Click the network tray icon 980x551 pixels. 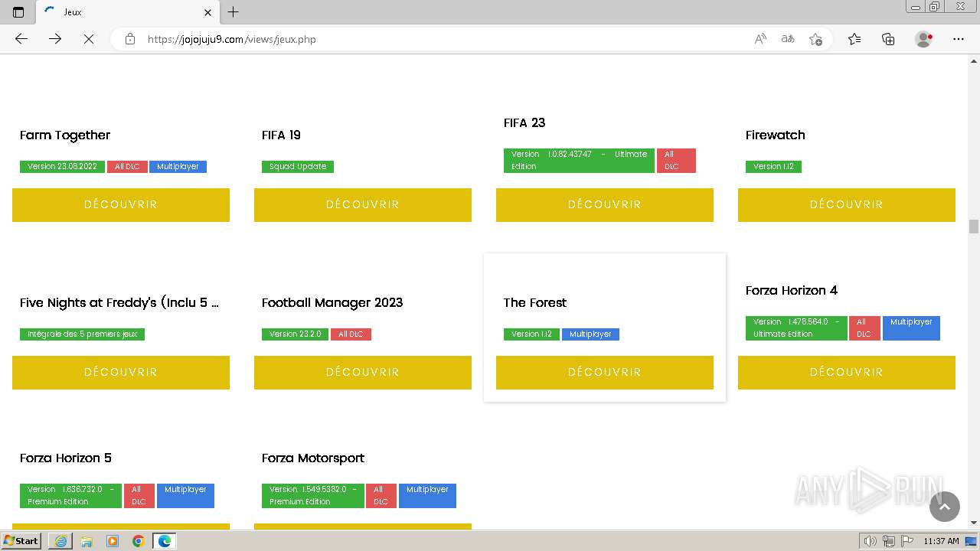tap(889, 541)
